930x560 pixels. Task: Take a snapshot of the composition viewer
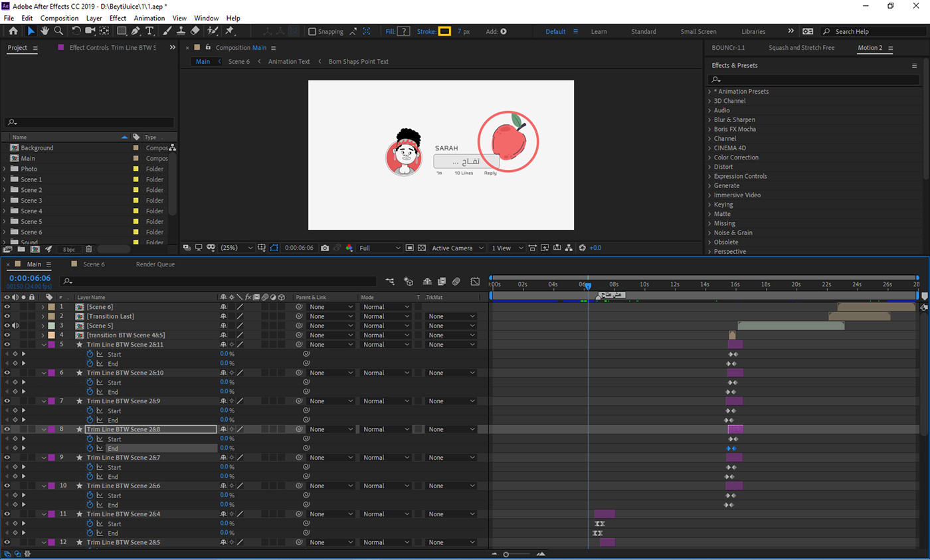pyautogui.click(x=325, y=248)
